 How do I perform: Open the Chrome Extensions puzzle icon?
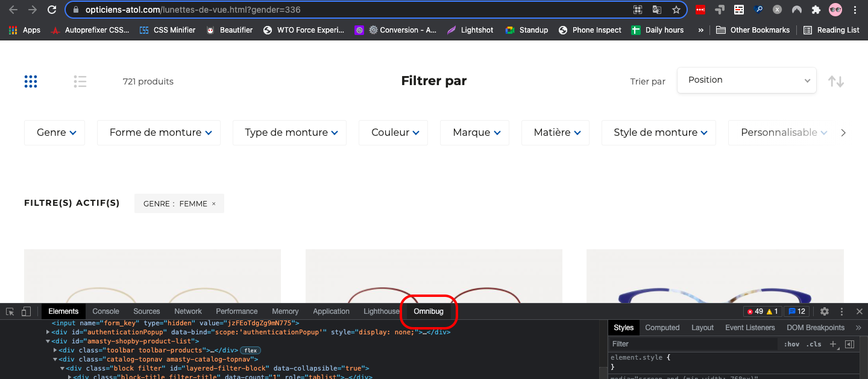(816, 10)
